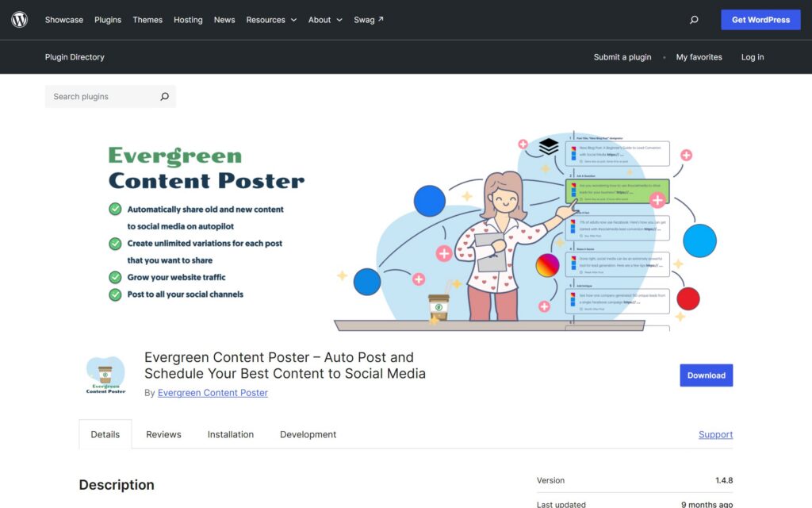Expand the Resources dropdown menu
This screenshot has width=812, height=508.
271,20
